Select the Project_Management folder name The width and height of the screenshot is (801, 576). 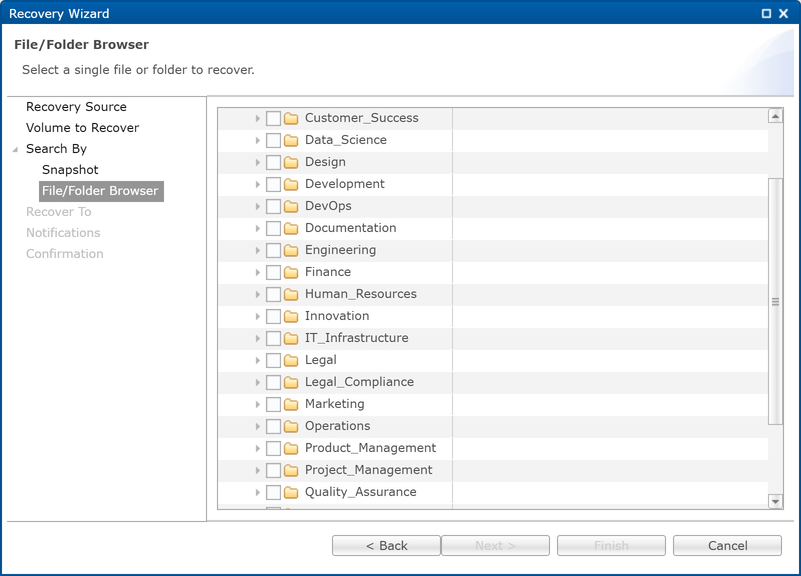click(368, 470)
